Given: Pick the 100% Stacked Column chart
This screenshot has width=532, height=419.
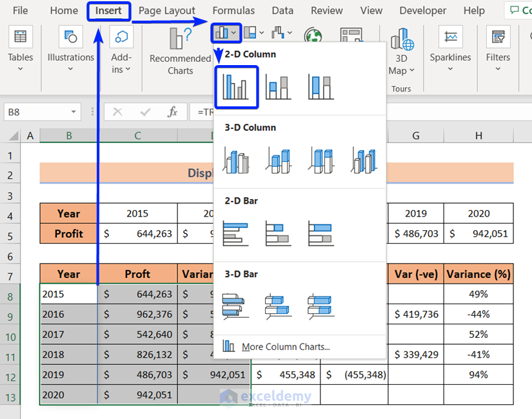Looking at the screenshot, I should click(321, 87).
